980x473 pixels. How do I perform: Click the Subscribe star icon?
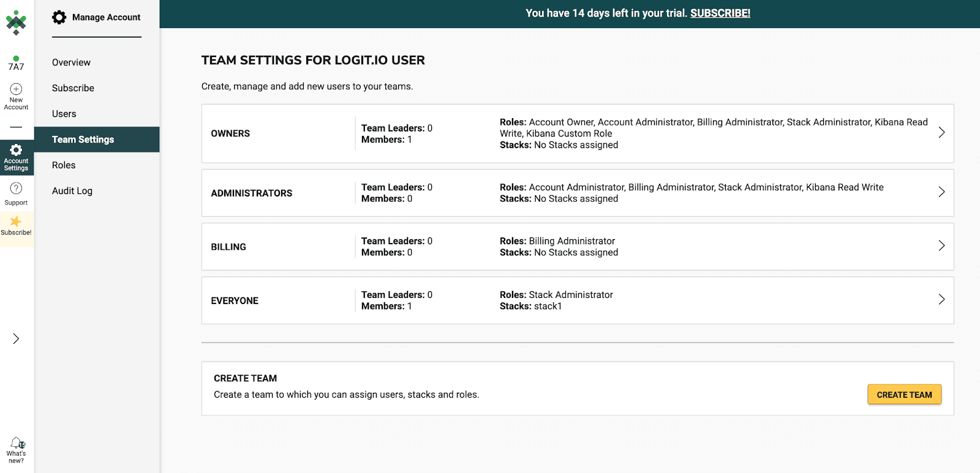click(16, 222)
